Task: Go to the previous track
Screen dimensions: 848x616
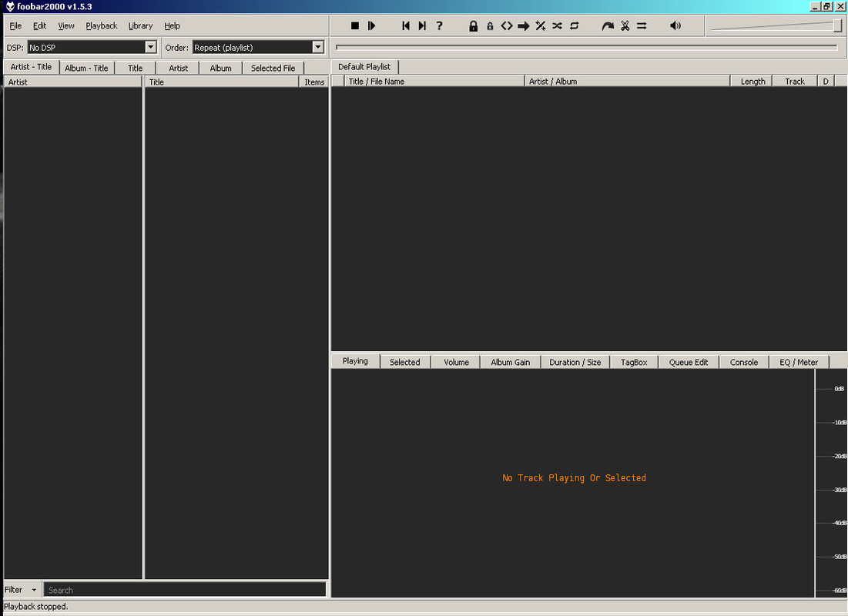Action: coord(406,25)
